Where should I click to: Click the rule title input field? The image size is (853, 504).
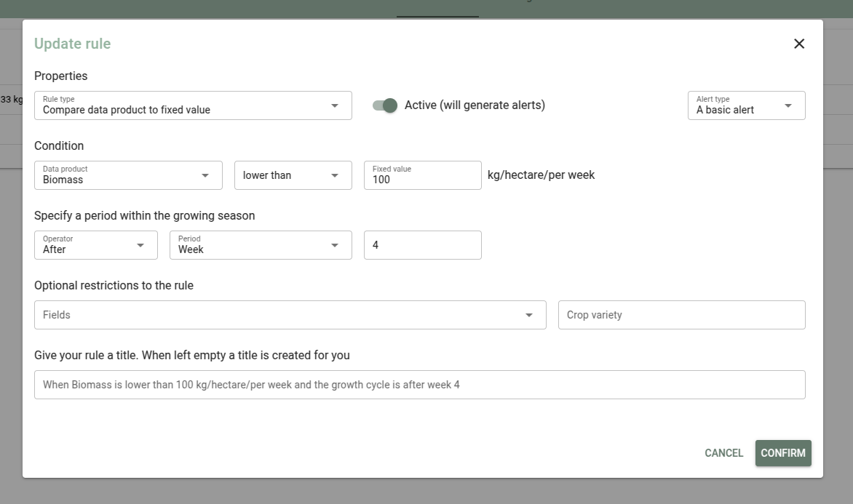point(419,385)
